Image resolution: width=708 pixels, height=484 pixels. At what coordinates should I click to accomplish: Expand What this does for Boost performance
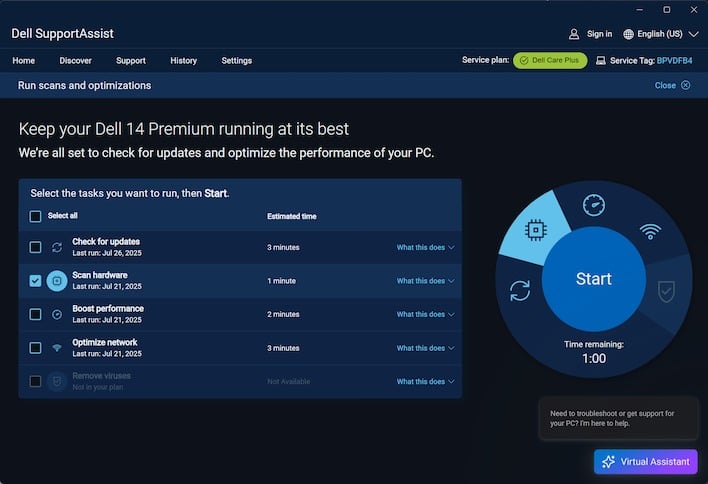(425, 314)
